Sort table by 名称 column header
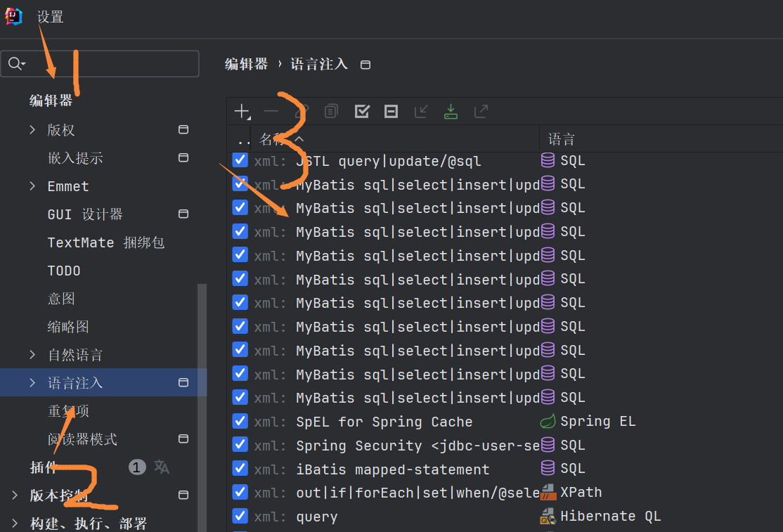Screen dimensions: 783x532 (273, 139)
